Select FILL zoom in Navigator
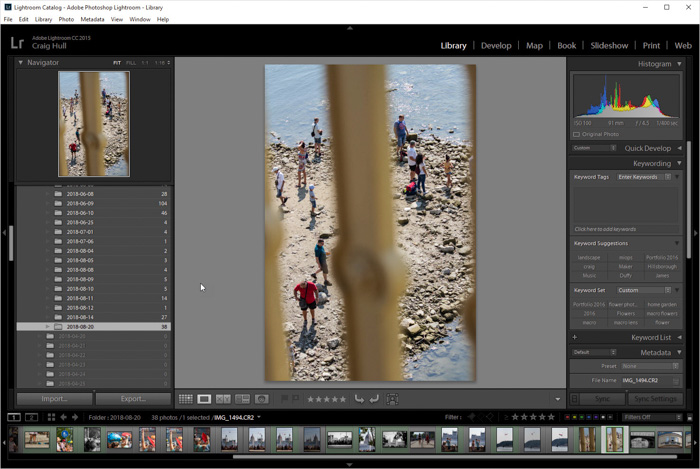This screenshot has width=700, height=469. [131, 63]
